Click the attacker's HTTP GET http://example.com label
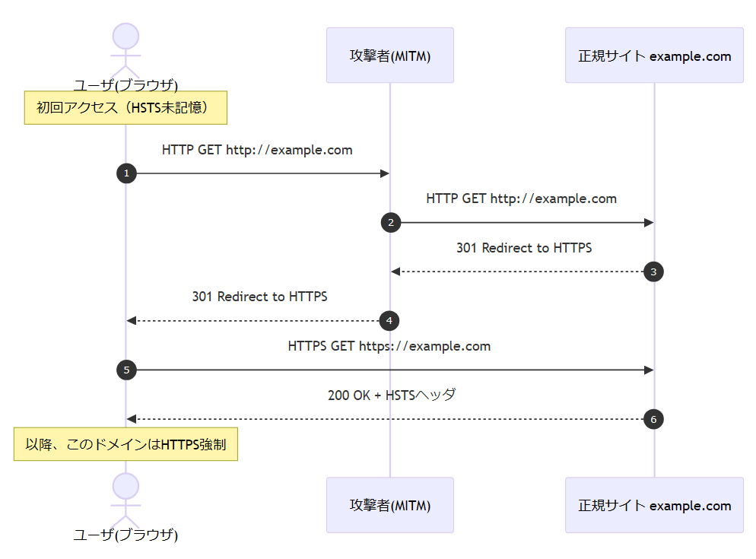Viewport: 756px width, 559px height. click(x=521, y=199)
